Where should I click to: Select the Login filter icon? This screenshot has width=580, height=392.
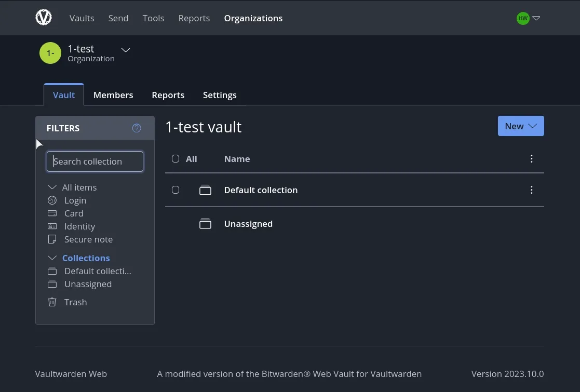click(x=52, y=200)
